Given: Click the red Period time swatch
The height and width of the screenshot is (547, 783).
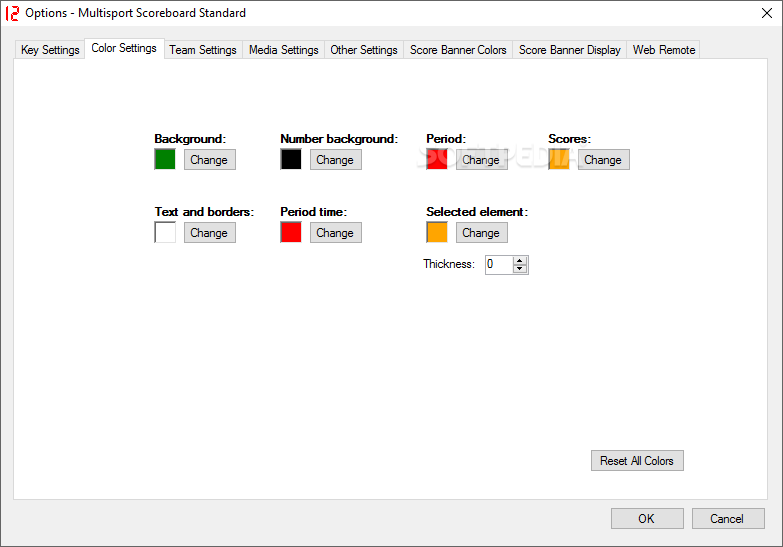Looking at the screenshot, I should click(x=291, y=232).
